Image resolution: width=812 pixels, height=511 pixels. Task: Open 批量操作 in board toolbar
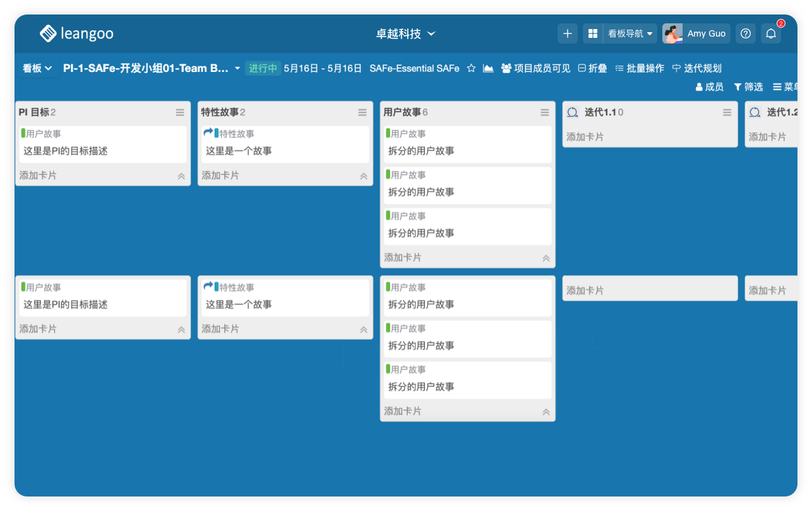point(639,68)
